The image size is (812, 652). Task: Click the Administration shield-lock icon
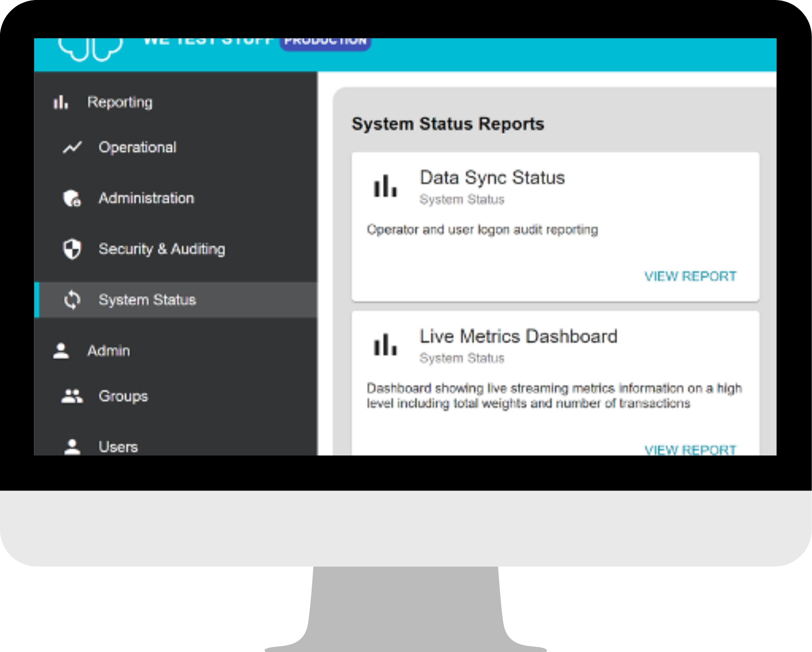(x=72, y=198)
